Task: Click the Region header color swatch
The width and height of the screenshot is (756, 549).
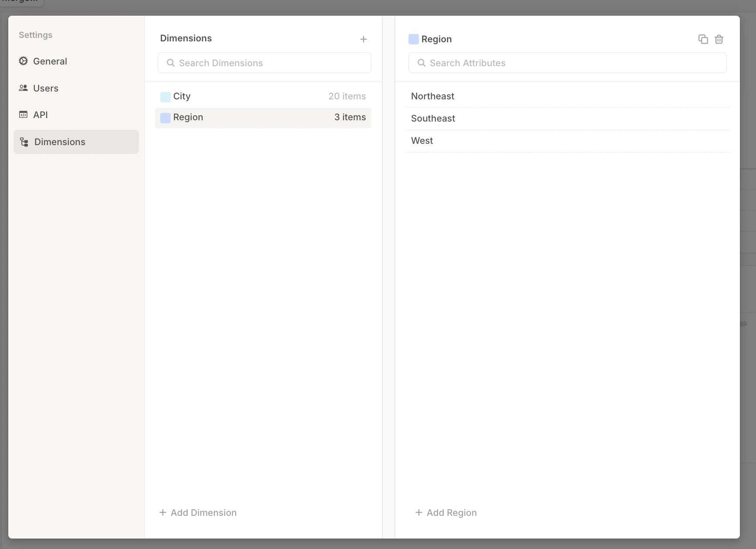Action: tap(413, 39)
